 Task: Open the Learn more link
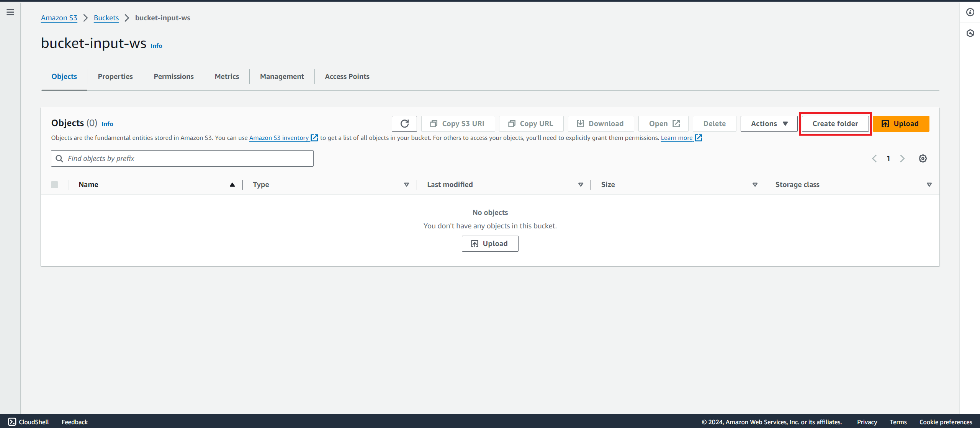(681, 138)
